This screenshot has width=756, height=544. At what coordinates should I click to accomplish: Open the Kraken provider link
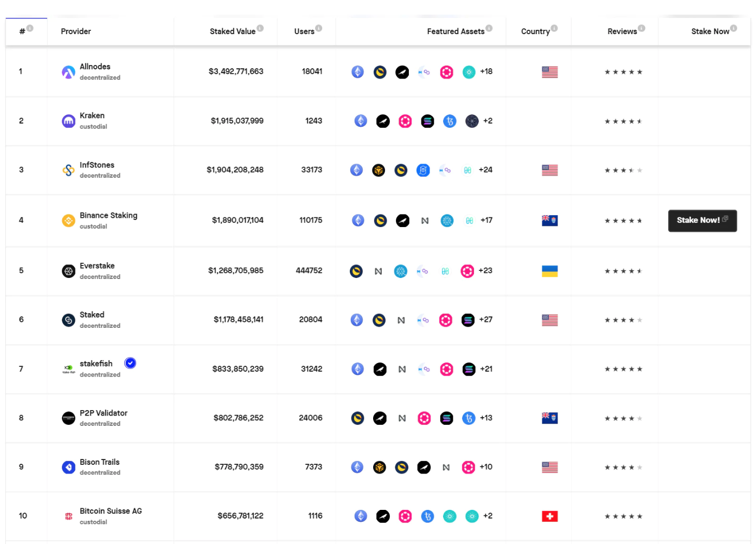(x=92, y=115)
